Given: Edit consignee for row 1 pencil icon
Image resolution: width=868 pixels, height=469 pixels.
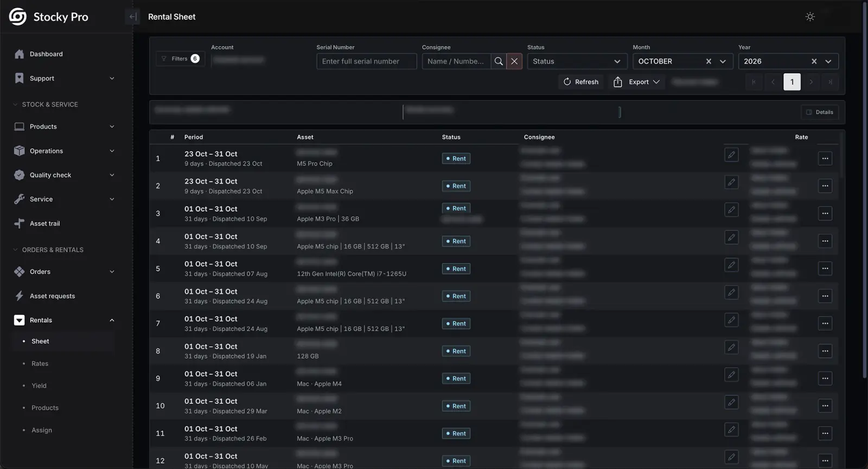Looking at the screenshot, I should click(x=731, y=155).
